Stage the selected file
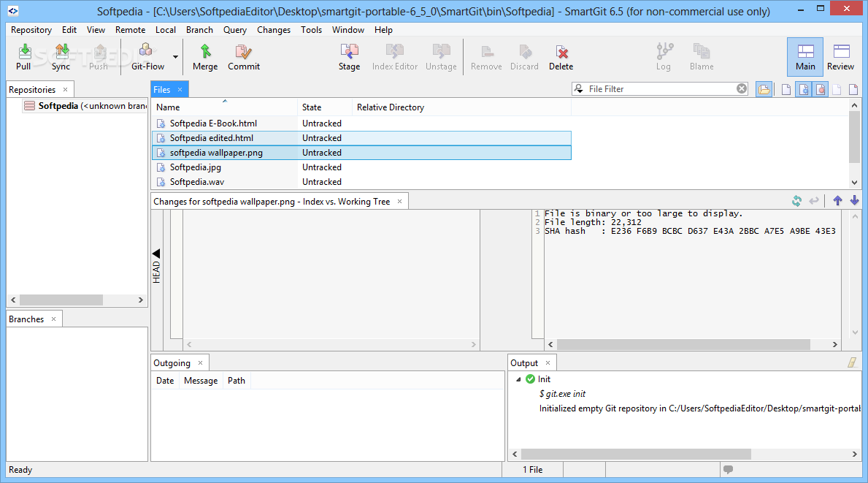Screen dimensions: 868x483 (349, 57)
